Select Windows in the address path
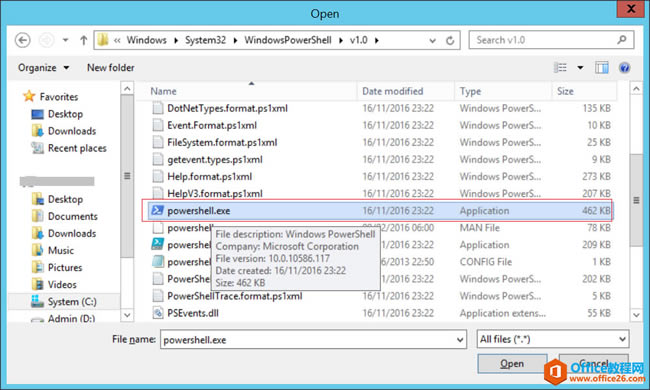This screenshot has height=390, width=650. [x=146, y=40]
